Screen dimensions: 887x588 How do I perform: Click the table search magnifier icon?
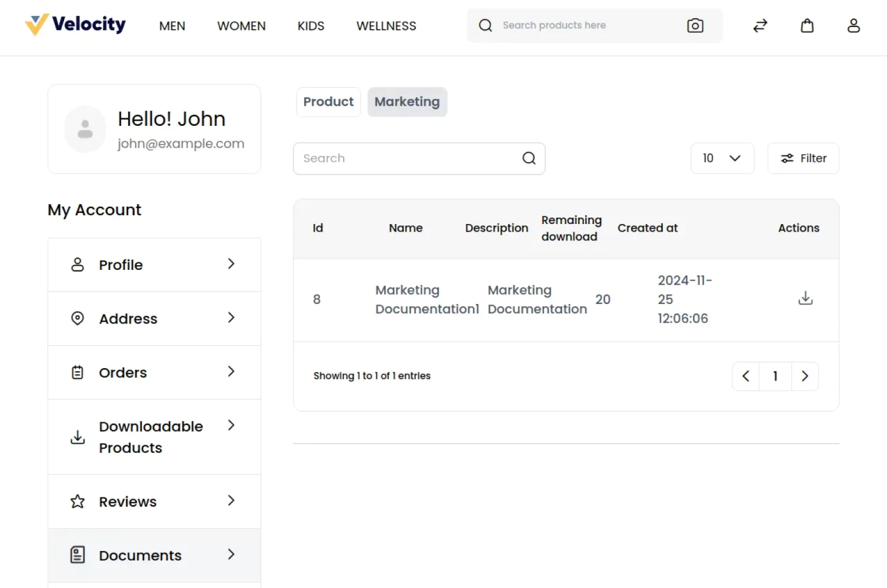(529, 158)
